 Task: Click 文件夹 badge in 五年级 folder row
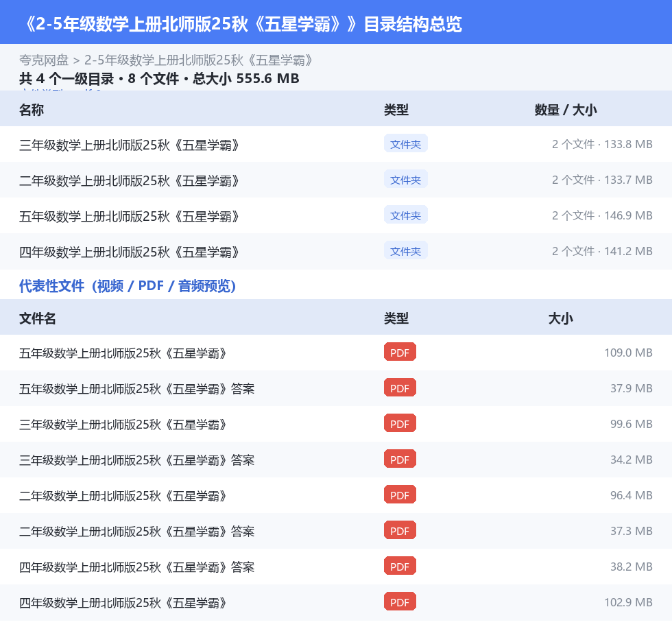(x=405, y=215)
